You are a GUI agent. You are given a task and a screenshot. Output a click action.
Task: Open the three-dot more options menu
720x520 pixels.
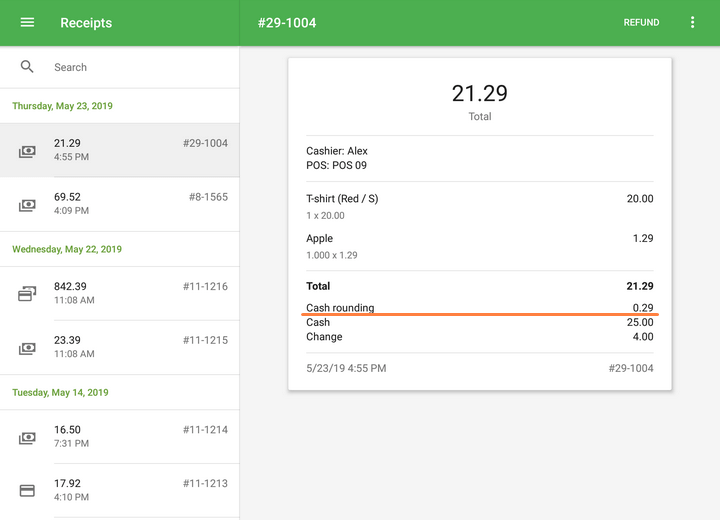click(692, 23)
